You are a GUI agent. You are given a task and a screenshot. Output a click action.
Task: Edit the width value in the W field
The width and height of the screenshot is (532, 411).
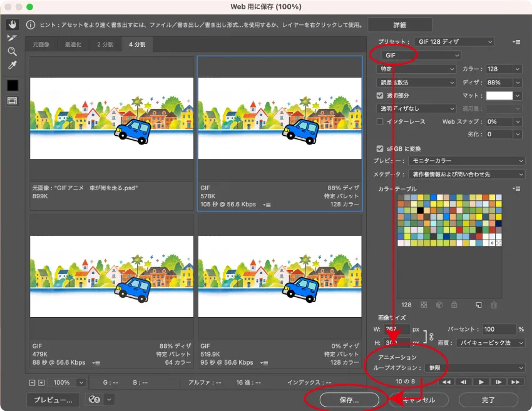coord(397,328)
